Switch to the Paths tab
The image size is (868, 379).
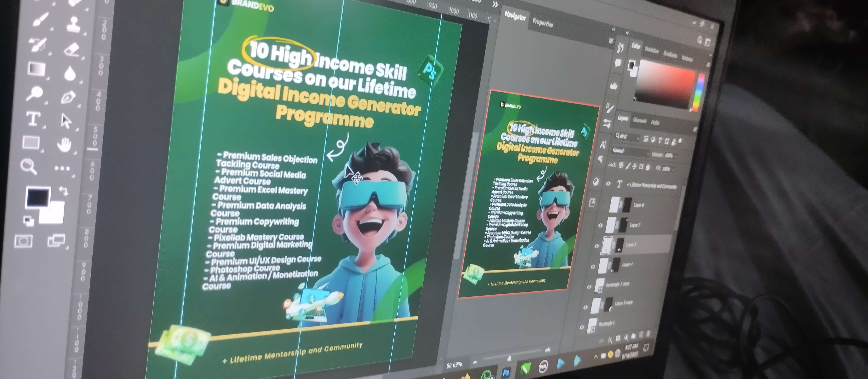pos(655,122)
